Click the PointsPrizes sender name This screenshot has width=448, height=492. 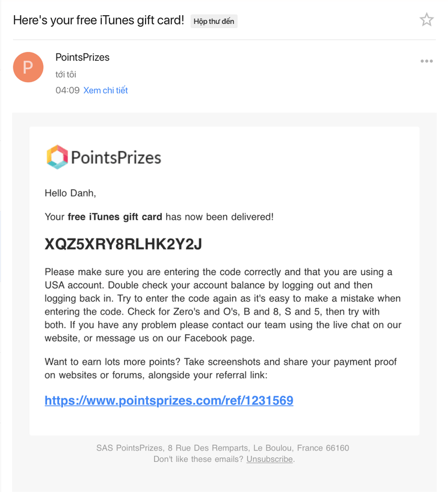point(83,57)
